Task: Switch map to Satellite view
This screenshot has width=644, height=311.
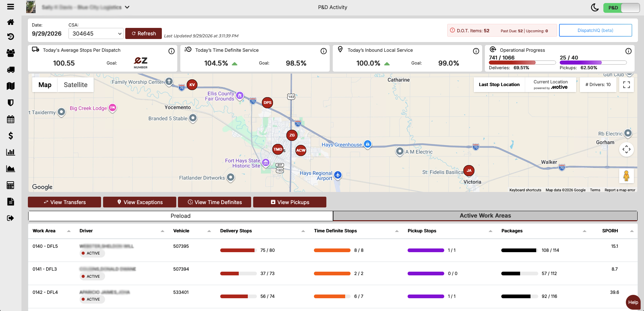Action: pyautogui.click(x=76, y=85)
